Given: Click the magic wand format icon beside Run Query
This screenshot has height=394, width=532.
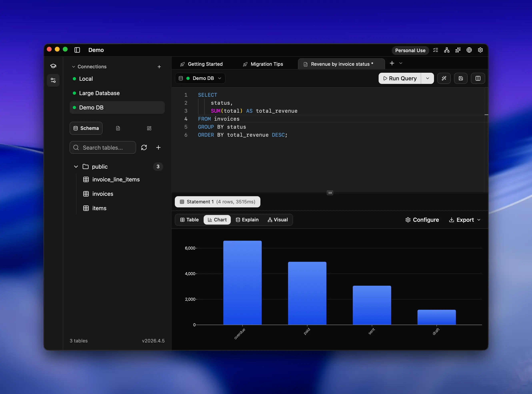Looking at the screenshot, I should click(444, 78).
